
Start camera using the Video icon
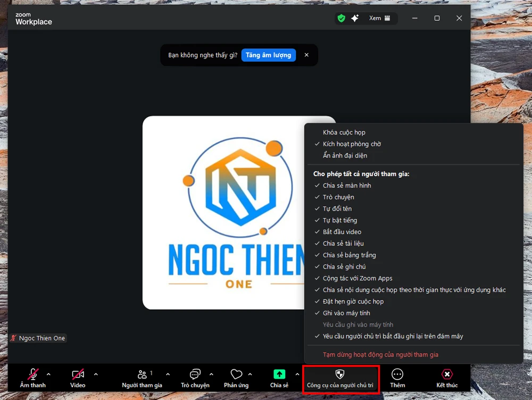point(78,374)
